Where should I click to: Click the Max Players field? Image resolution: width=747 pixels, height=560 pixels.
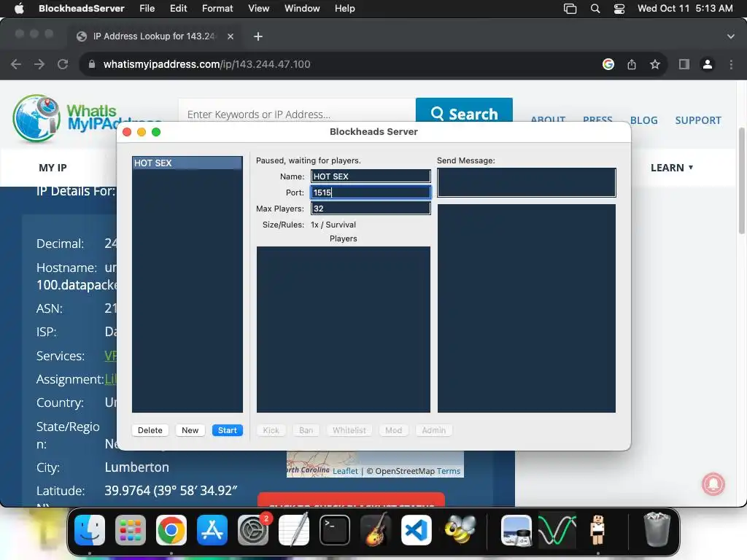pyautogui.click(x=371, y=209)
